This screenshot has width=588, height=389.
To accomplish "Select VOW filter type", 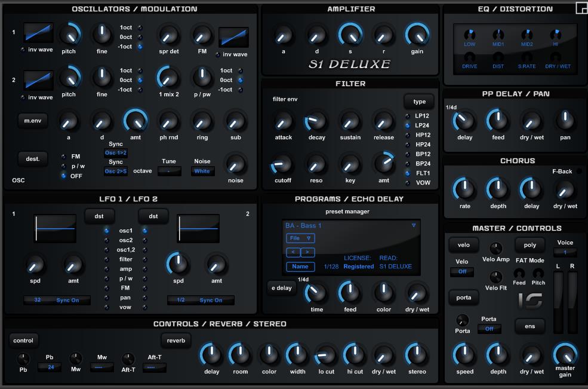I will (408, 183).
